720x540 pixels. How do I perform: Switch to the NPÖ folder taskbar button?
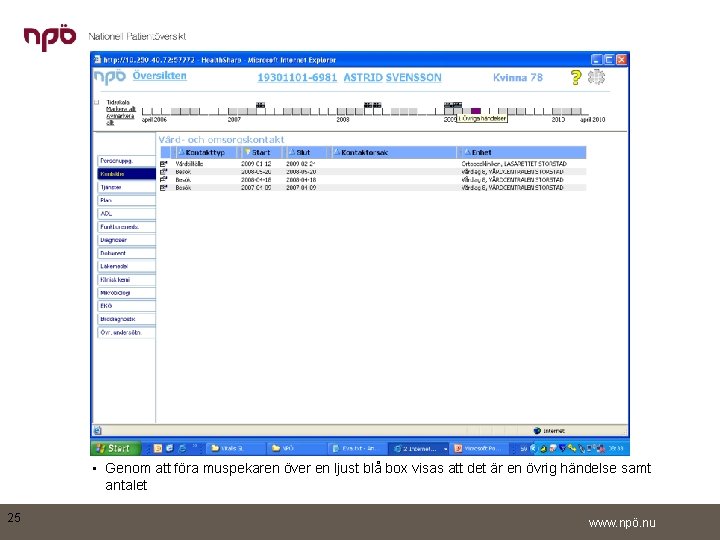(x=296, y=449)
